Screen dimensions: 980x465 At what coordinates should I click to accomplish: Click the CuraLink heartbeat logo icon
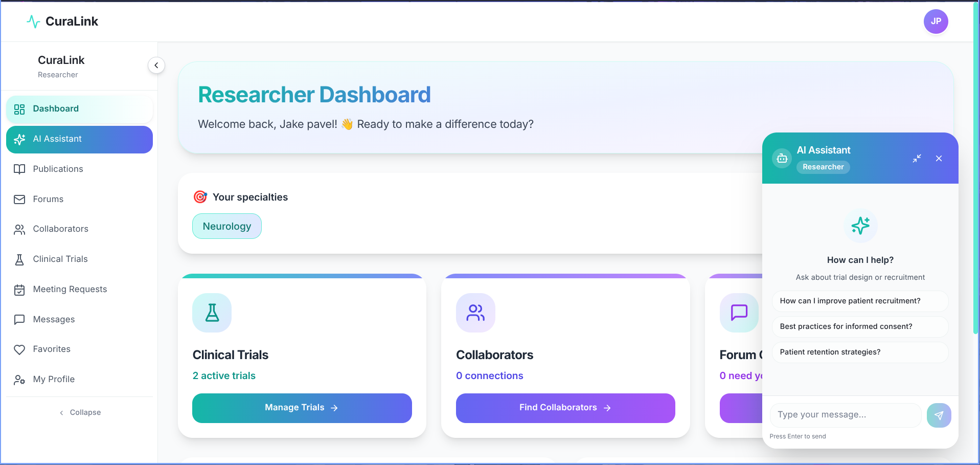33,21
